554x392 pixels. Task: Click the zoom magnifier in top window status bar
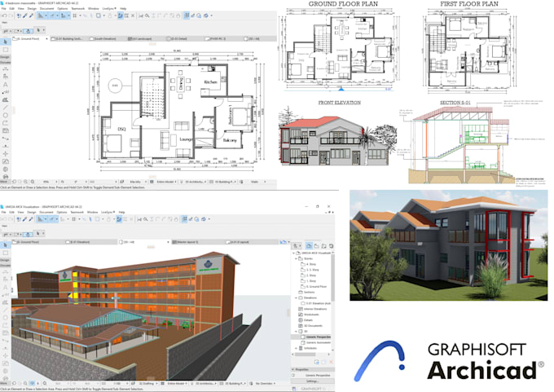coord(33,182)
